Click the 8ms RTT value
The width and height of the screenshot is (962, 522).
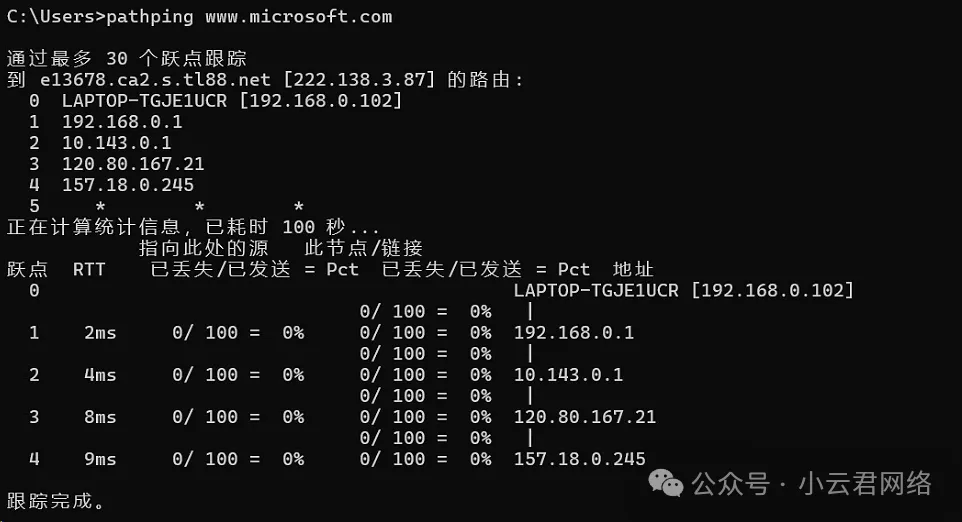[100, 416]
